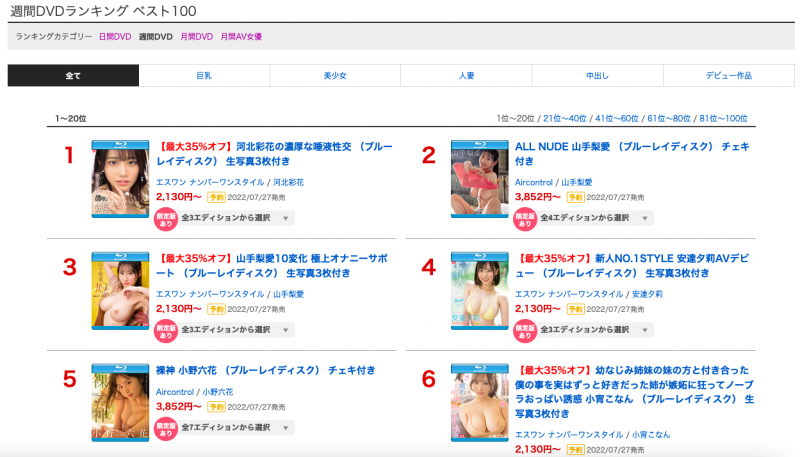800x457 pixels.
Task: Click the 限定版あり badge on rank 3
Action: [x=165, y=329]
